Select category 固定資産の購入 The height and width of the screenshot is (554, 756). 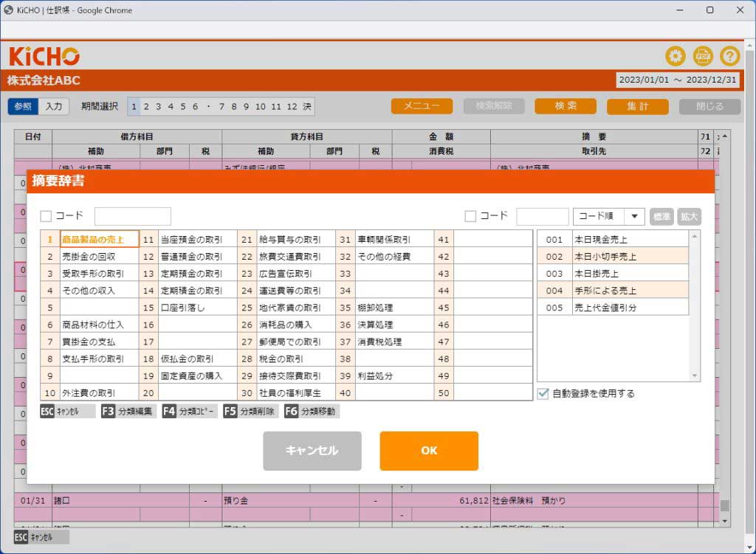tap(198, 375)
